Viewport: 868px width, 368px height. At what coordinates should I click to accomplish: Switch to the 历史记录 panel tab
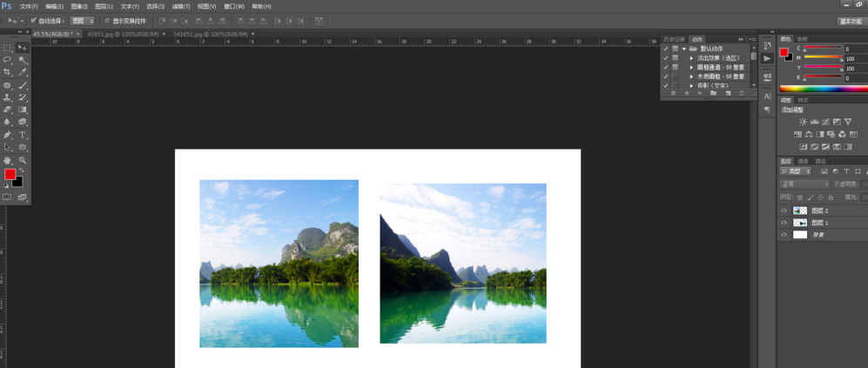[x=674, y=39]
